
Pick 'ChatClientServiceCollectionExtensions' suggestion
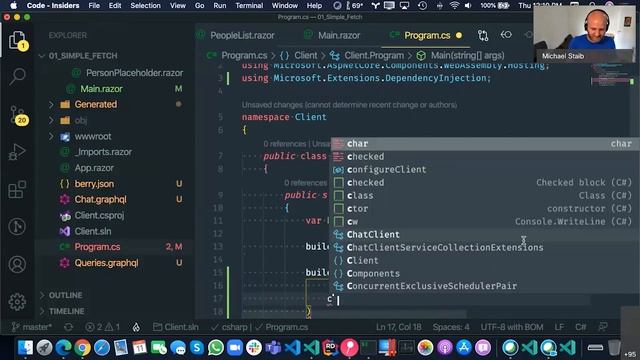tap(484, 248)
